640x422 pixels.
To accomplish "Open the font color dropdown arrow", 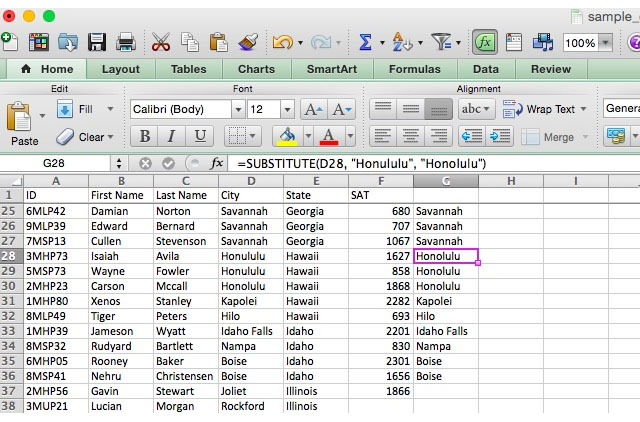I will pyautogui.click(x=350, y=136).
